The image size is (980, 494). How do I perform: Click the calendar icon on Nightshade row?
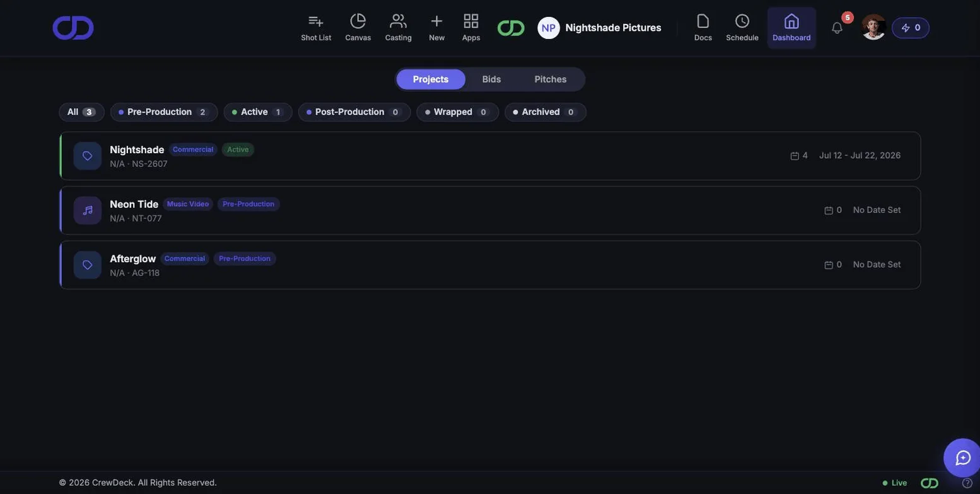[795, 156]
